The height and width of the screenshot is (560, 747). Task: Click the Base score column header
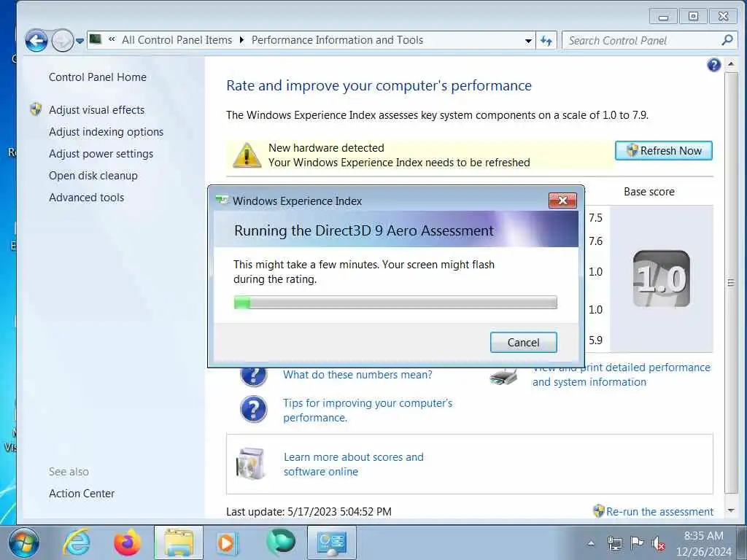point(649,192)
